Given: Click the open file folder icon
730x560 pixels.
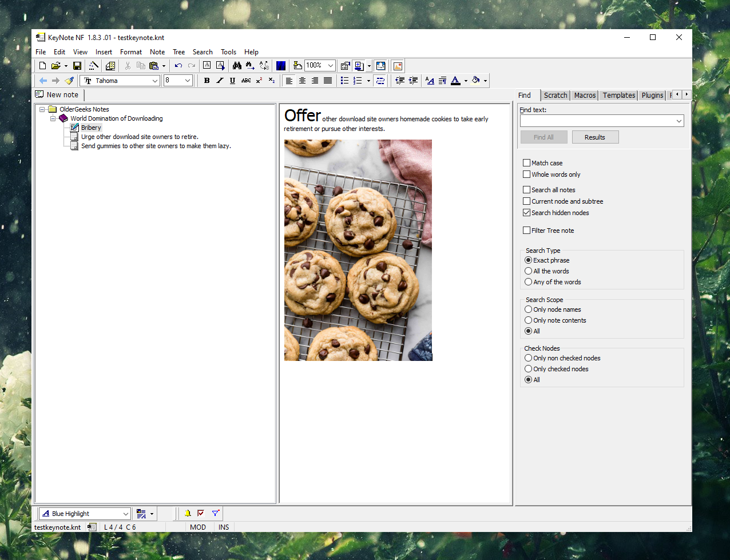Looking at the screenshot, I should pyautogui.click(x=55, y=66).
